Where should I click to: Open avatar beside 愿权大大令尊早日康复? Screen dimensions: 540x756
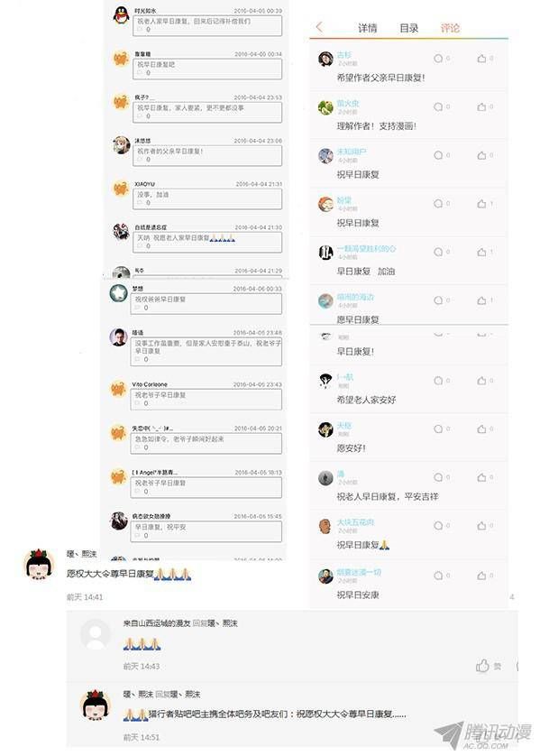click(x=39, y=564)
